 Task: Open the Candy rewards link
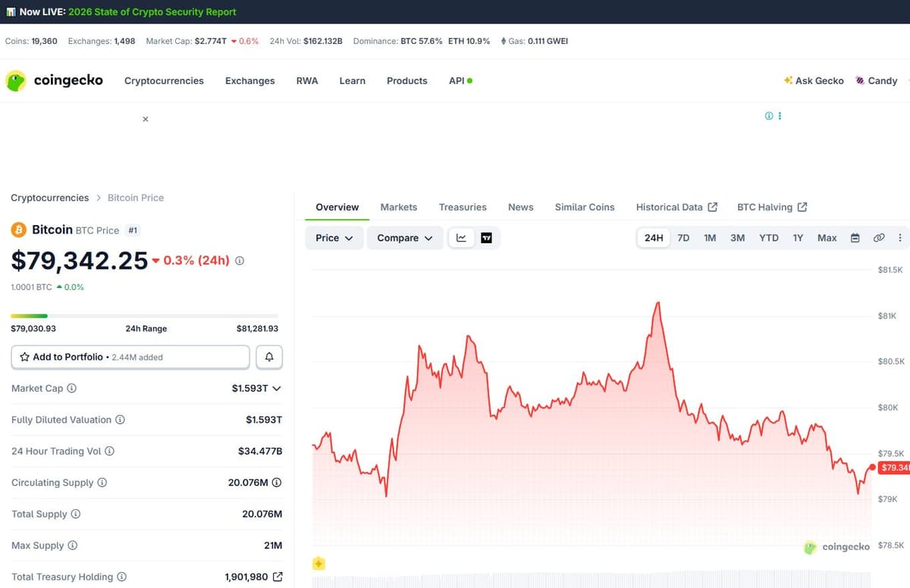(877, 80)
